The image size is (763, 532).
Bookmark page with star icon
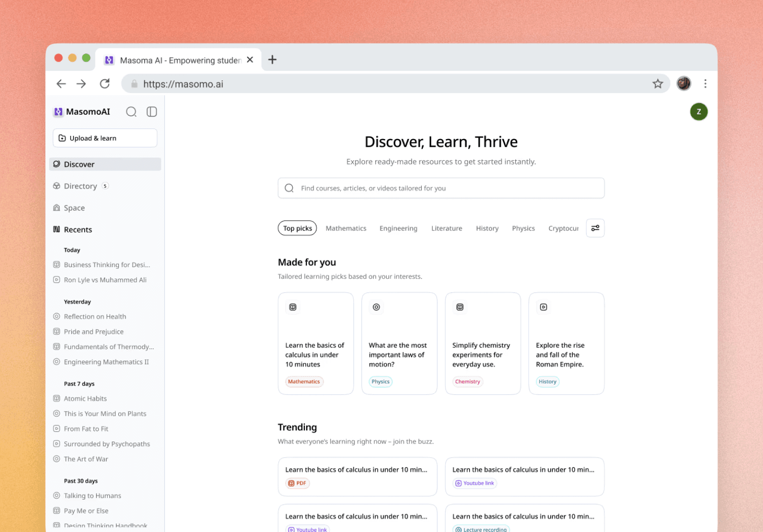click(657, 84)
